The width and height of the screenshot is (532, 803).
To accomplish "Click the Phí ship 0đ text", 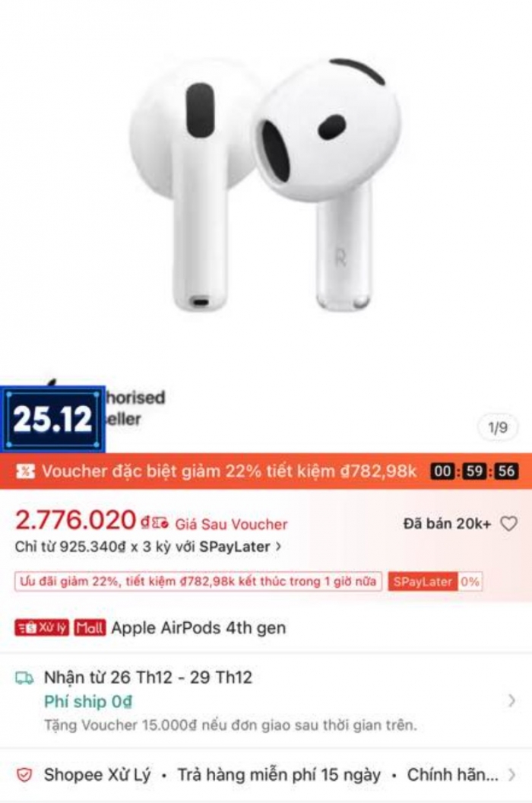I will (88, 701).
